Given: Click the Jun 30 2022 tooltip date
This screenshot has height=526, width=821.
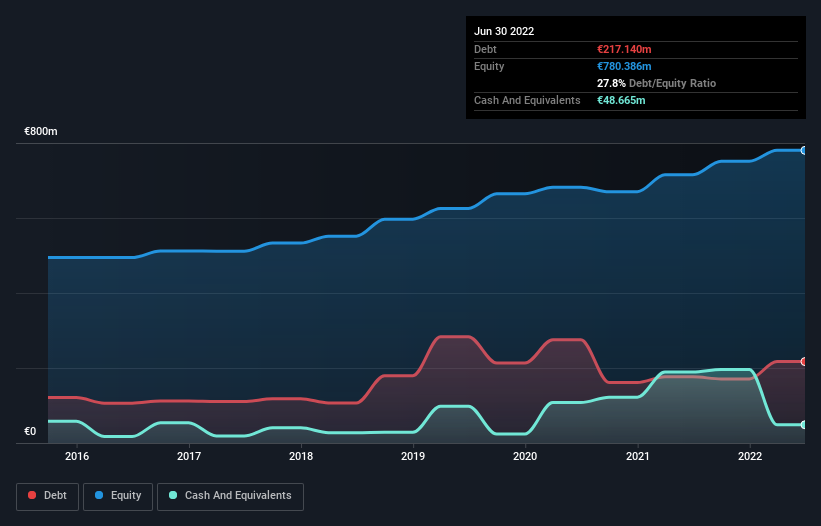Looking at the screenshot, I should pos(504,31).
